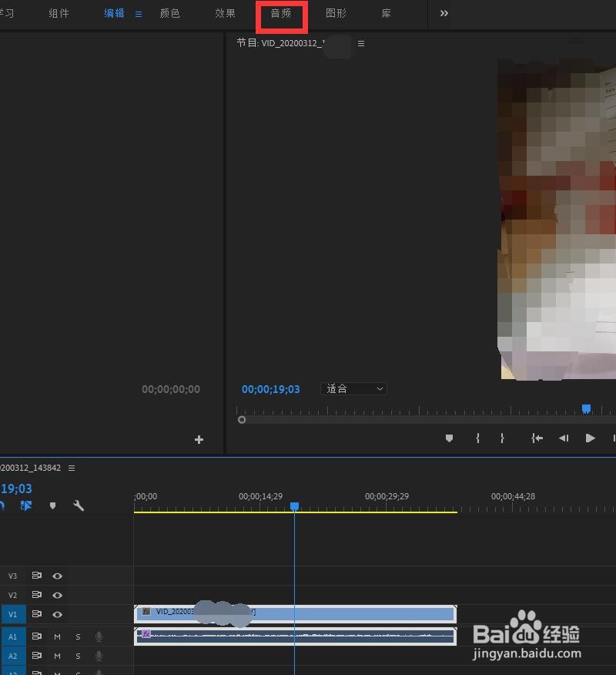The width and height of the screenshot is (616, 675).
Task: Open the 适合 zoom level dropdown
Action: click(x=353, y=389)
